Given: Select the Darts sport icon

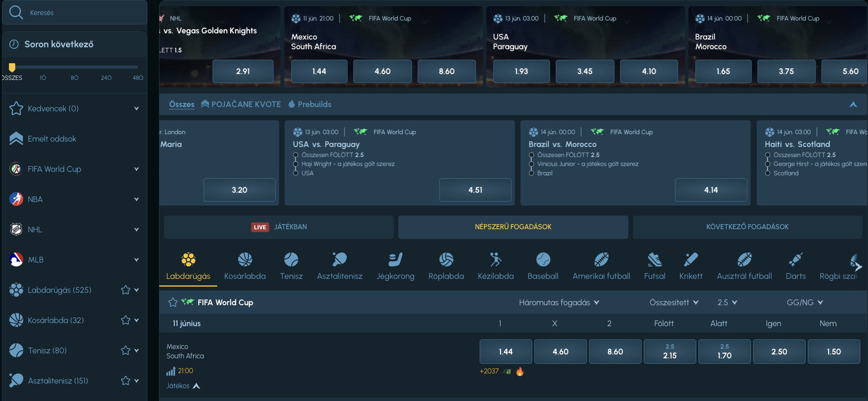Looking at the screenshot, I should (x=795, y=259).
